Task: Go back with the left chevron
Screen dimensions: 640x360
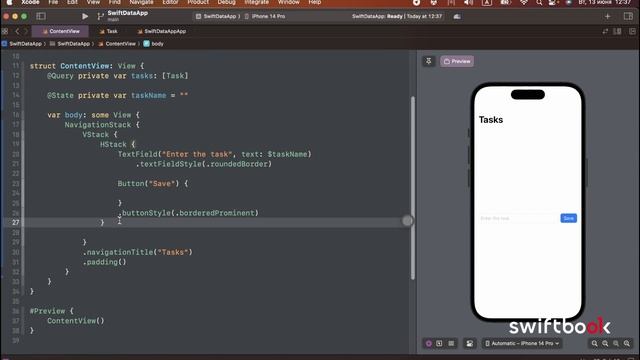Action: [x=17, y=31]
